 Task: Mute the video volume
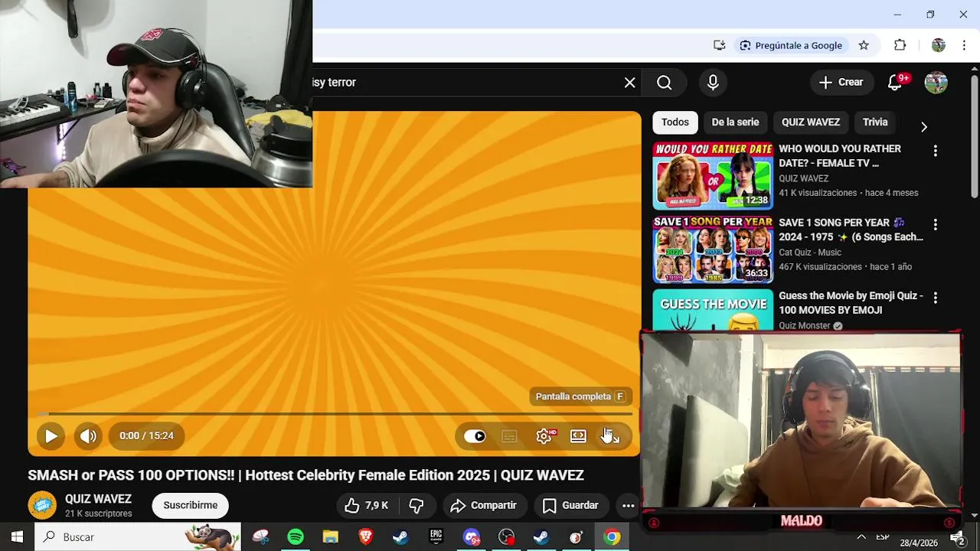[x=88, y=436]
